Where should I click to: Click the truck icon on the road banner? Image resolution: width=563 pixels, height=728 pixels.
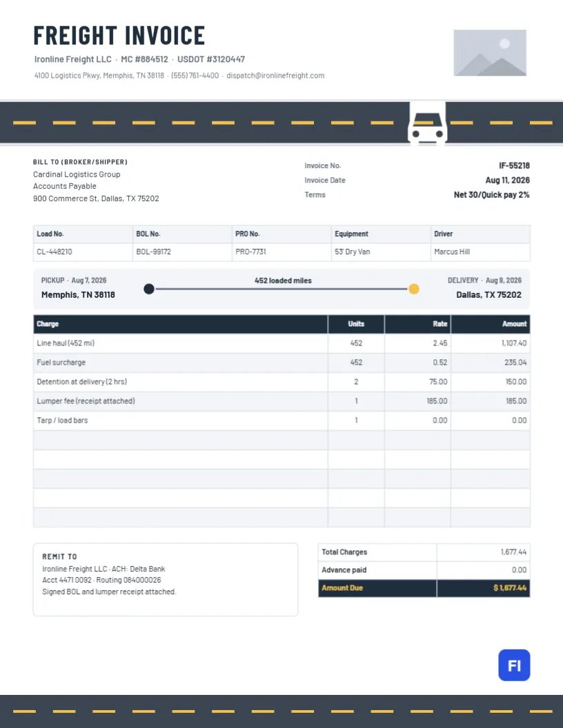(427, 123)
